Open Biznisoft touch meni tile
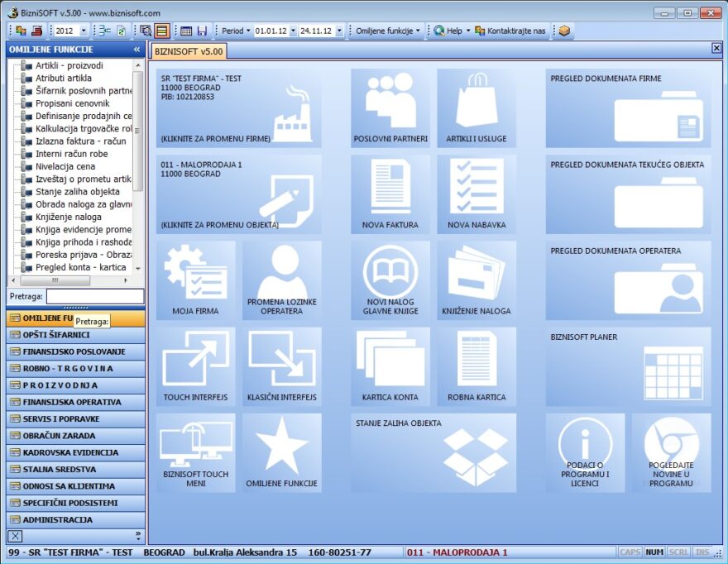Image resolution: width=728 pixels, height=564 pixels. pos(195,453)
